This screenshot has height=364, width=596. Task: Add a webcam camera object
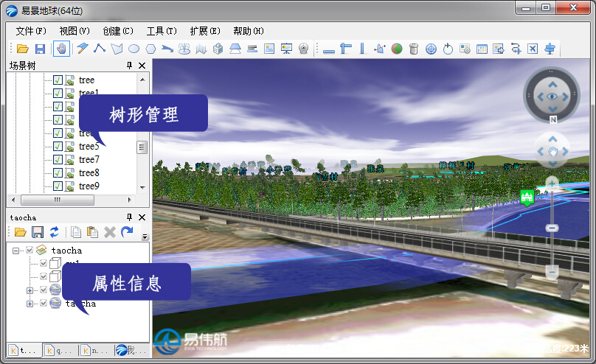click(303, 49)
